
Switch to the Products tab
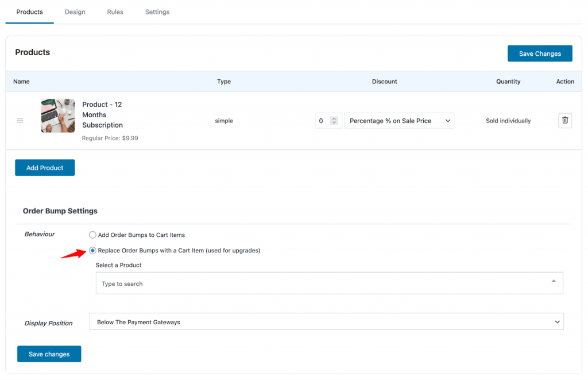click(x=30, y=12)
